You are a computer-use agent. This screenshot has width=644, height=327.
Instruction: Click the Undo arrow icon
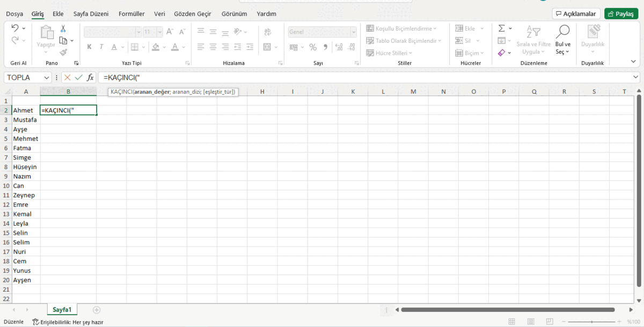click(15, 28)
